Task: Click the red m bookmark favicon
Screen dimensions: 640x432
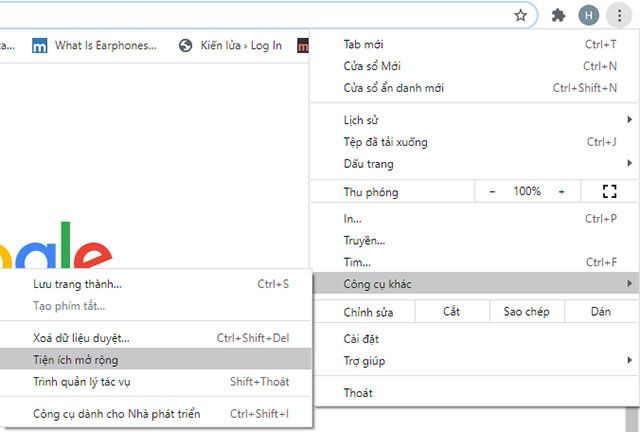Action: (x=303, y=45)
